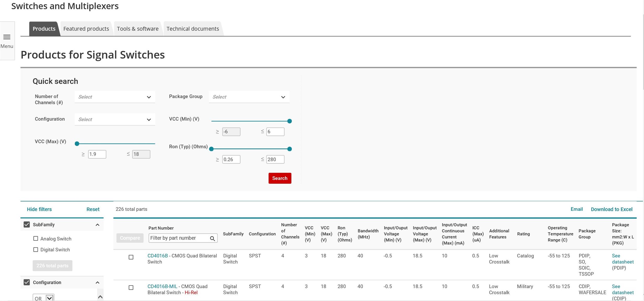This screenshot has height=301, width=644.
Task: Click the VCC (Max) slider left handle
Action: pyautogui.click(x=77, y=144)
